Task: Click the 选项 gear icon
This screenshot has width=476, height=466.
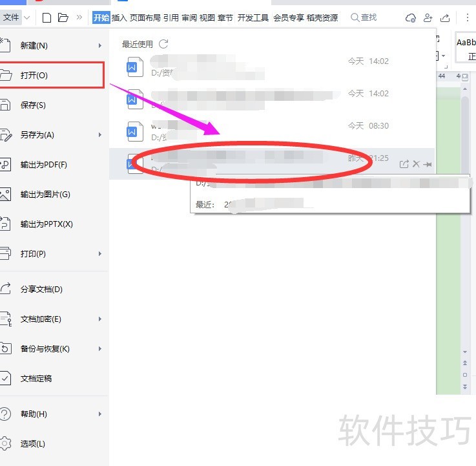Action: pyautogui.click(x=5, y=444)
